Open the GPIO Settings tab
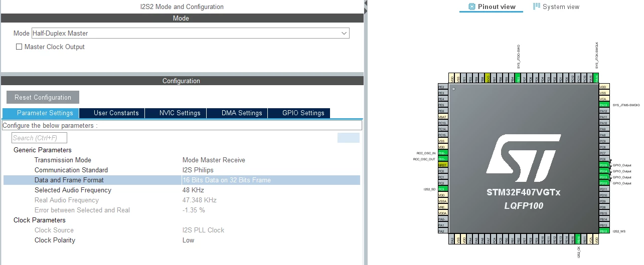This screenshot has height=265, width=644. pyautogui.click(x=298, y=113)
